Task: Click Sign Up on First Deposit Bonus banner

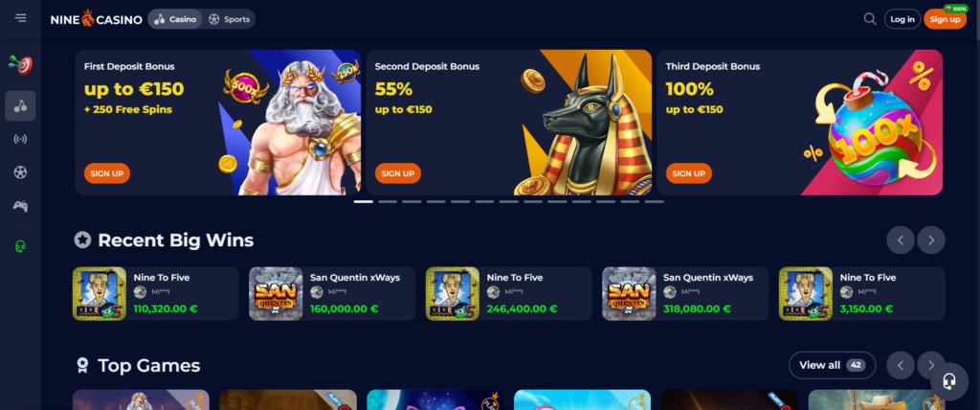Action: click(107, 173)
